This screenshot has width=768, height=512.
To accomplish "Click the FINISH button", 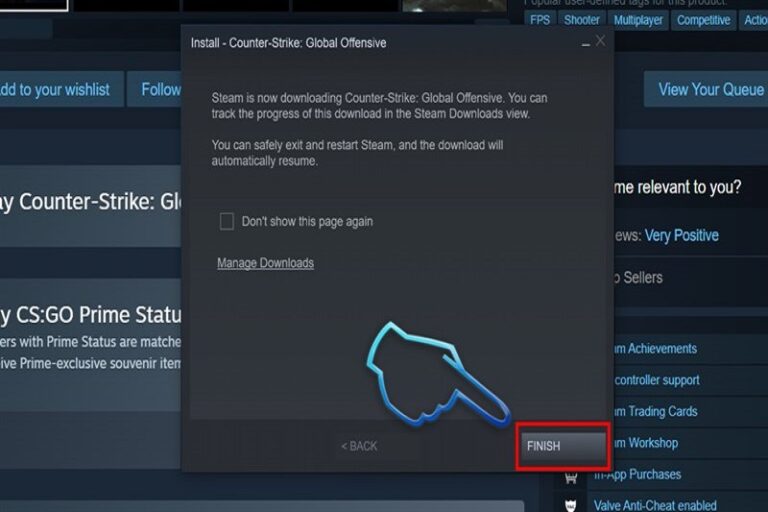I will (563, 446).
